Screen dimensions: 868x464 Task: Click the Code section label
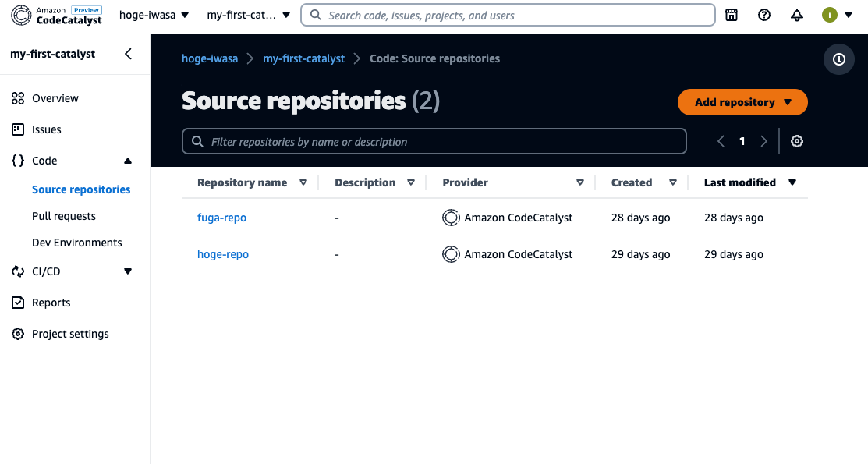point(44,161)
